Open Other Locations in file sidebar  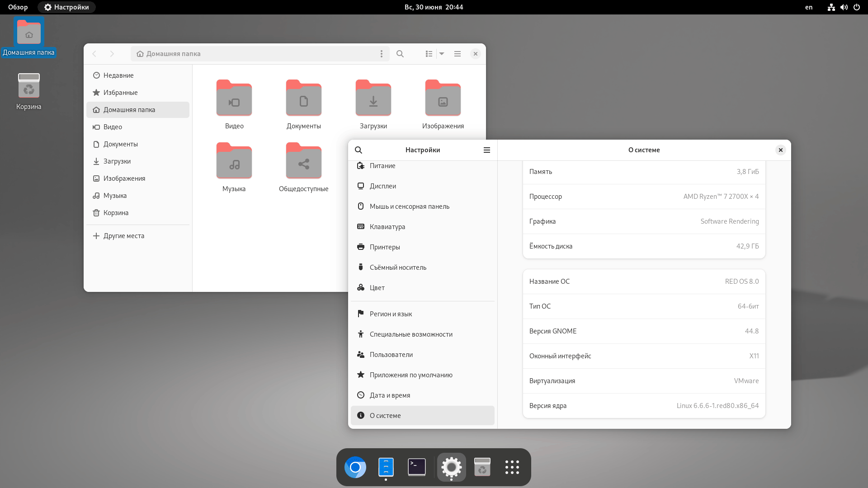tap(123, 236)
